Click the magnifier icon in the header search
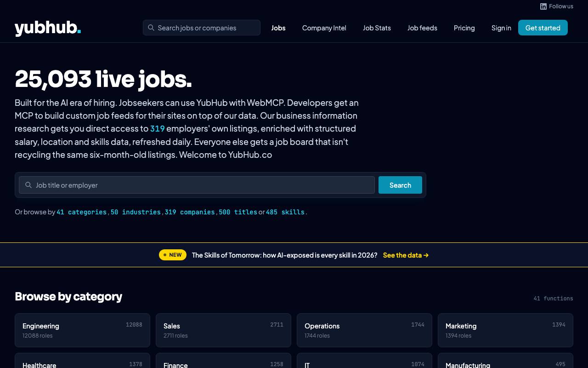Image resolution: width=588 pixels, height=368 pixels. click(151, 28)
